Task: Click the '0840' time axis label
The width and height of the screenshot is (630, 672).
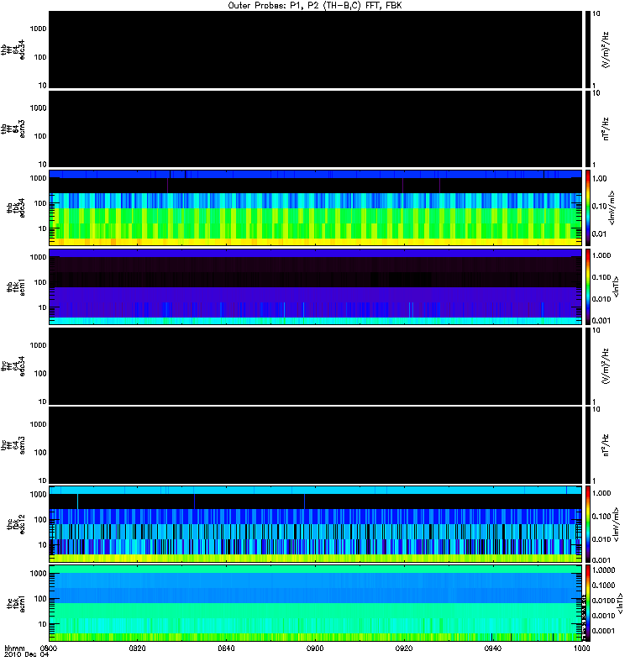Action: [226, 648]
